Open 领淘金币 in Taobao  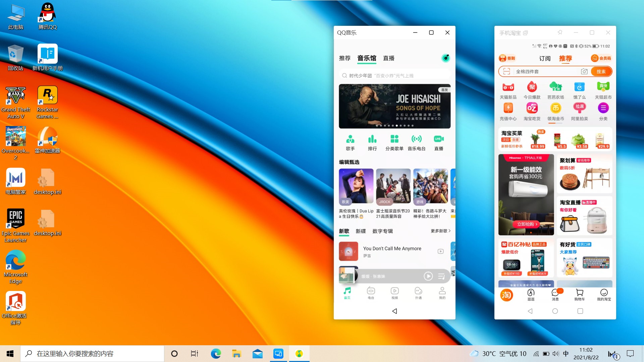(x=556, y=112)
